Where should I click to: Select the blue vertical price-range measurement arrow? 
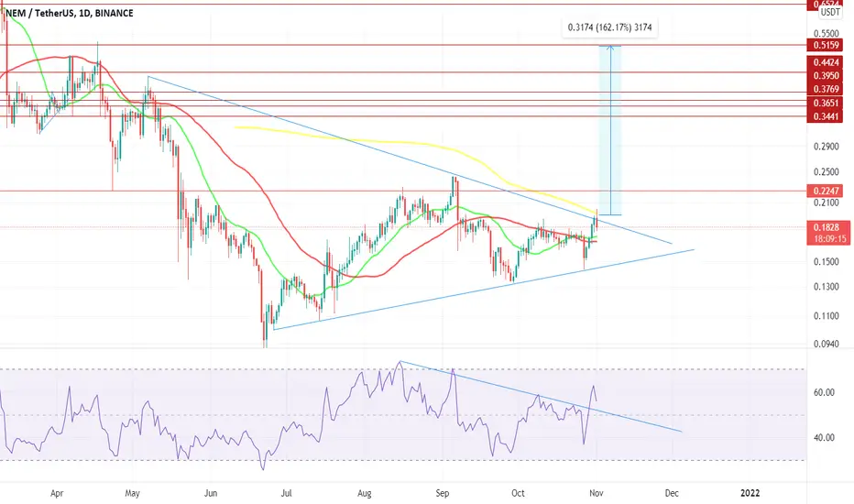pyautogui.click(x=610, y=130)
